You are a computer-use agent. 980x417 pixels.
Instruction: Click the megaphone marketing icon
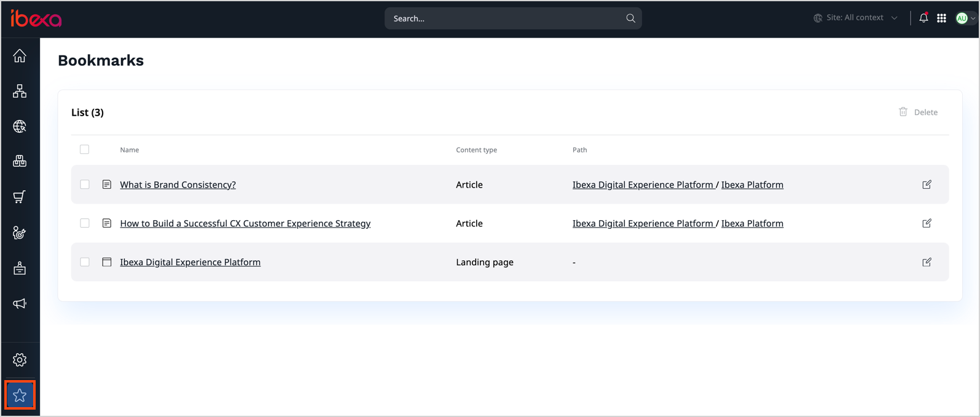(x=20, y=303)
